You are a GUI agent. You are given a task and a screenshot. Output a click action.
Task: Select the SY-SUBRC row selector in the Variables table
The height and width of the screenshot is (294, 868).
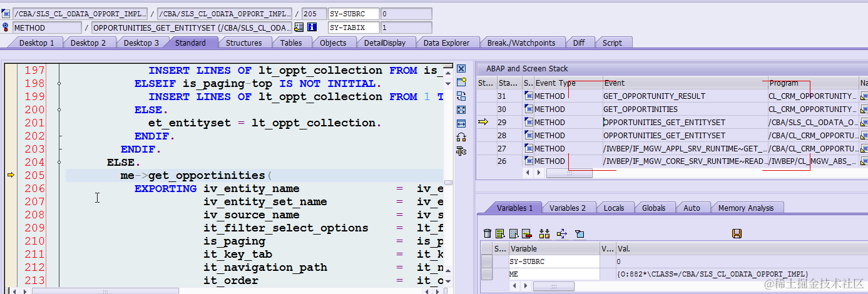486,261
